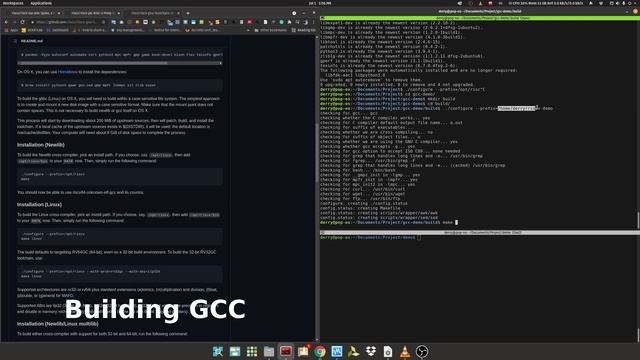Open a new browser tab
Screen dimensions: 640x360
(x=188, y=13)
